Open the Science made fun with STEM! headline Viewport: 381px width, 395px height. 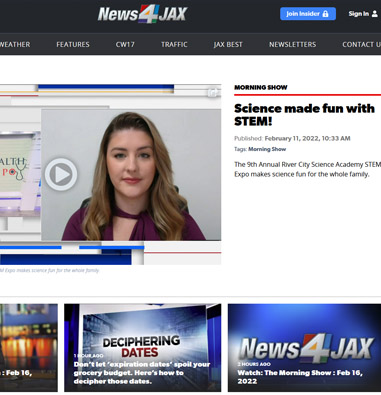pos(304,115)
